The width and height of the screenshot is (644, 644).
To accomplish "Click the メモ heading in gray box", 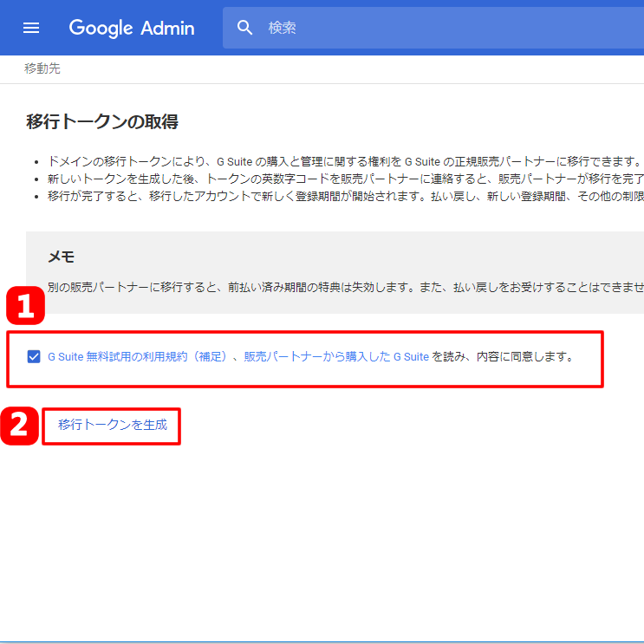I will click(x=61, y=257).
